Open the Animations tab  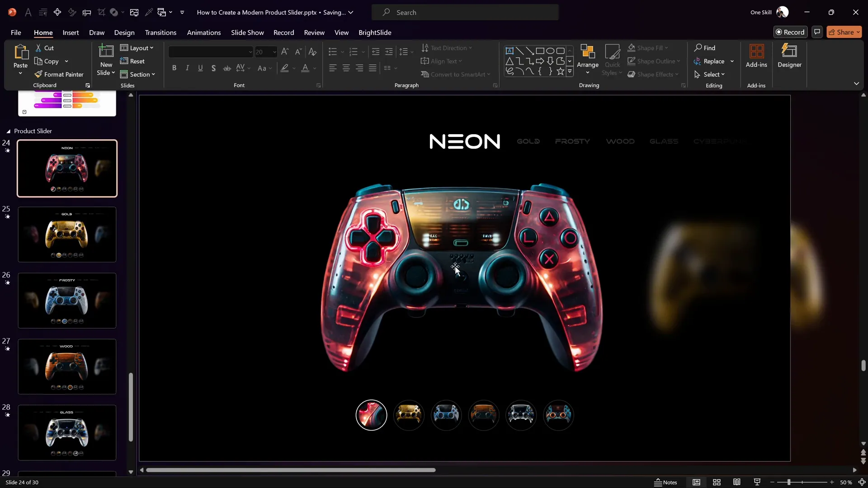(x=204, y=33)
